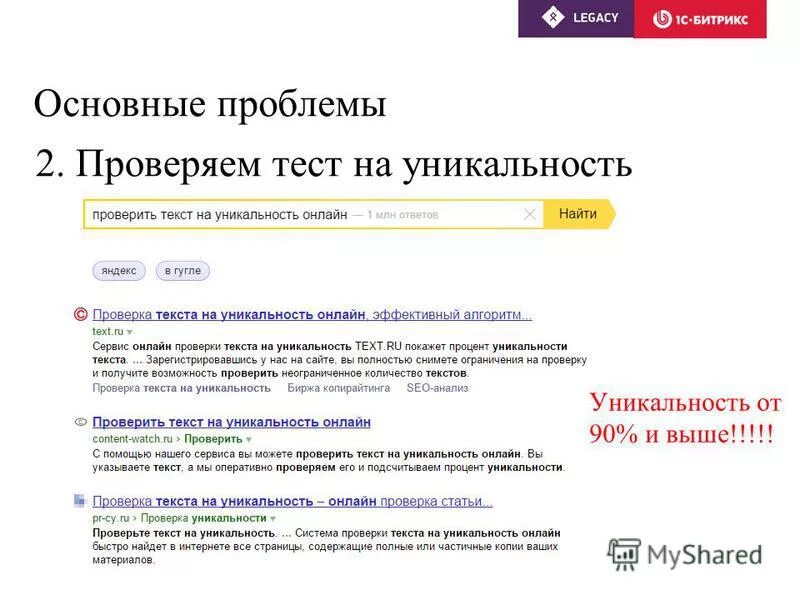Open the pr-cy.ru result title link
The width and height of the screenshot is (800, 600).
[292, 501]
